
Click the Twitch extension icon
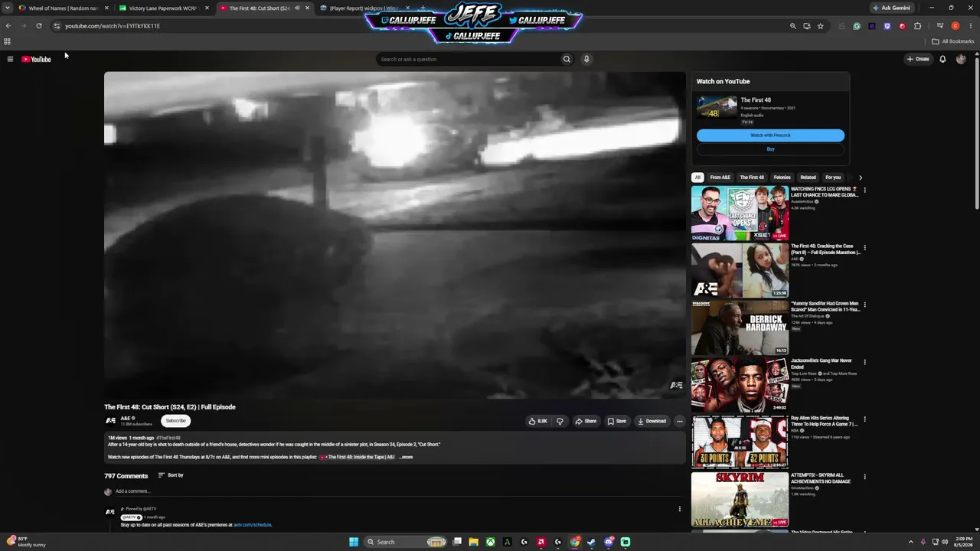[887, 26]
